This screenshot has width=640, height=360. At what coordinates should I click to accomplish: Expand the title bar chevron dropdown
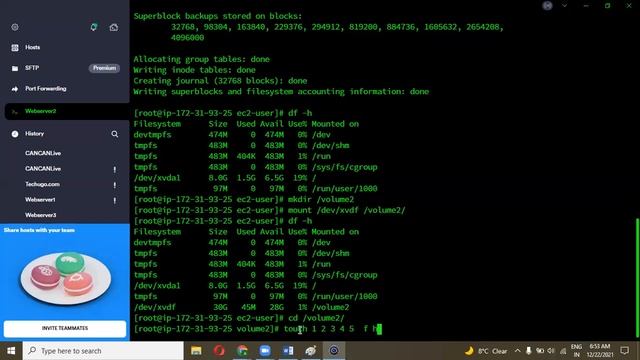click(564, 6)
